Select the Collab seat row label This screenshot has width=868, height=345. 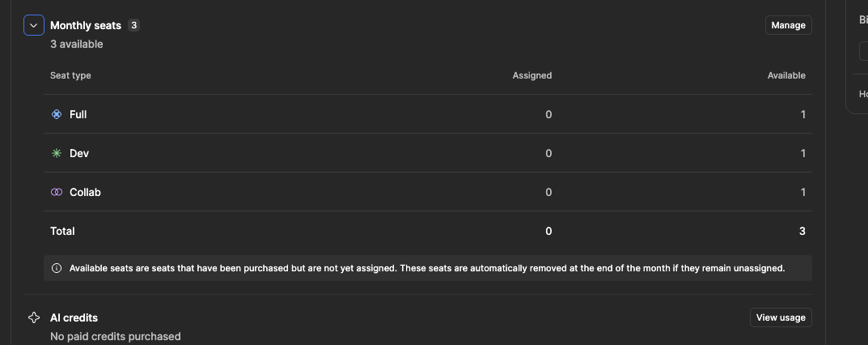85,192
